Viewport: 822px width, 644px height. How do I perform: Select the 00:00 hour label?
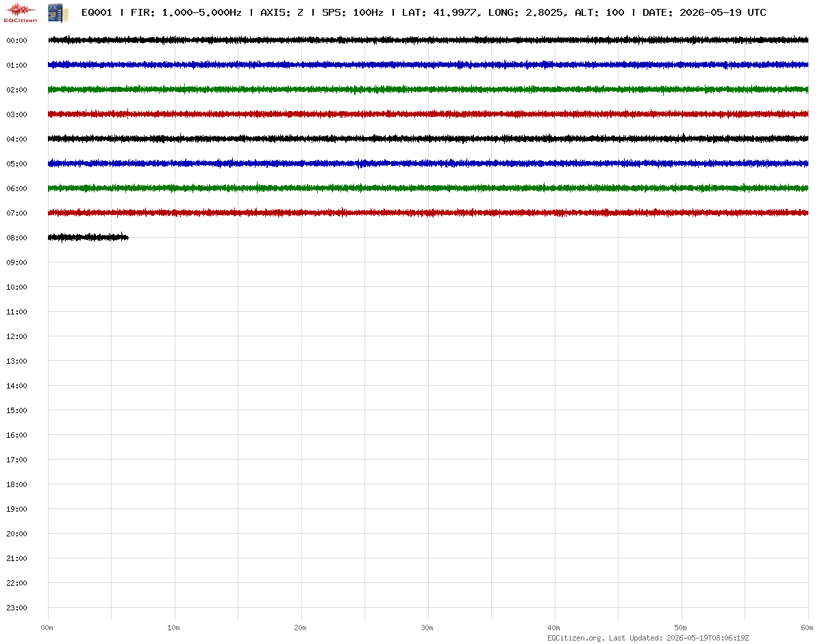point(16,40)
